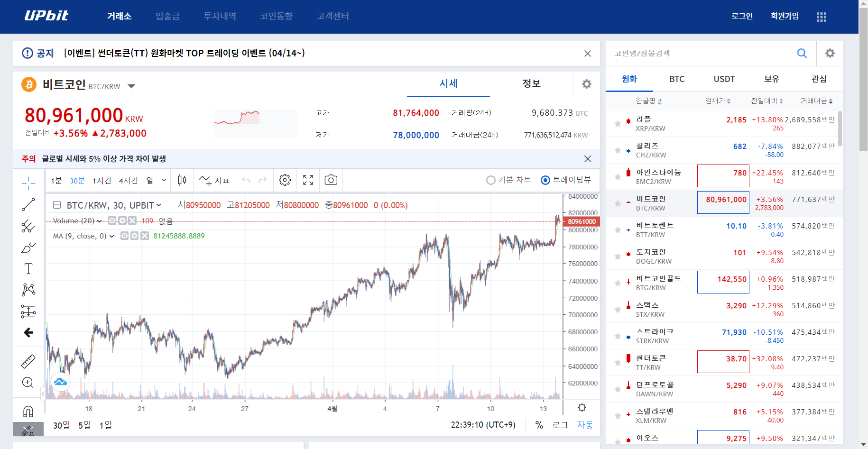Redo the chart action
Viewport: 868px width, 449px height.
(263, 180)
